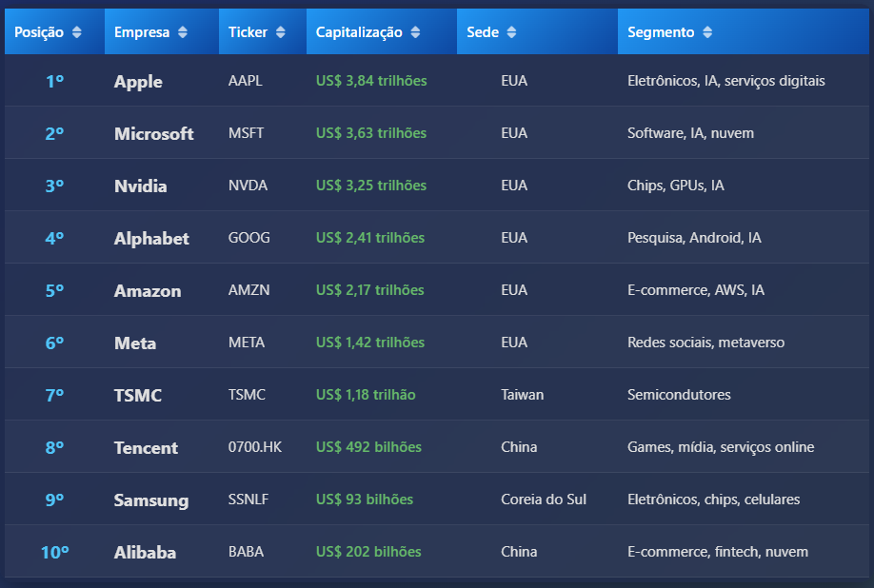Screen dimensions: 874x588
Task: Sort the table by the Posição sort icon
Action: 77,32
